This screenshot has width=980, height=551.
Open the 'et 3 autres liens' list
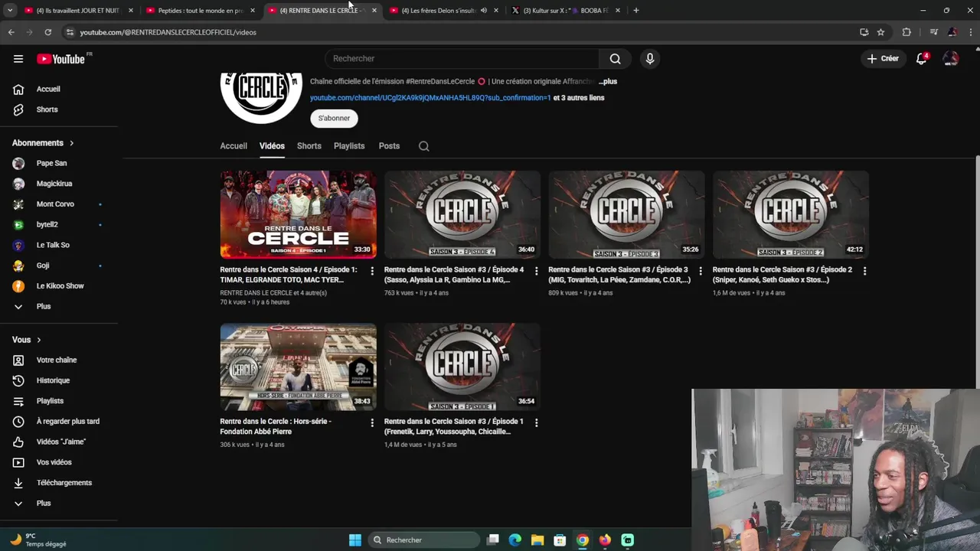579,98
